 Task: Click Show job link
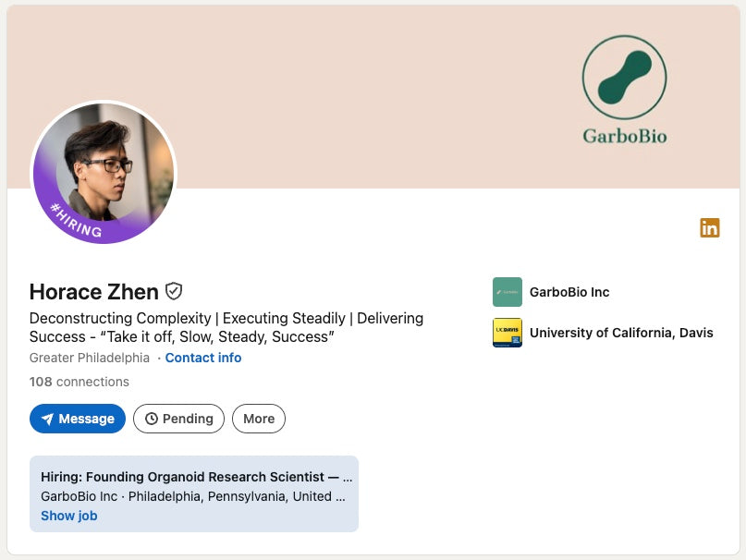pos(69,516)
